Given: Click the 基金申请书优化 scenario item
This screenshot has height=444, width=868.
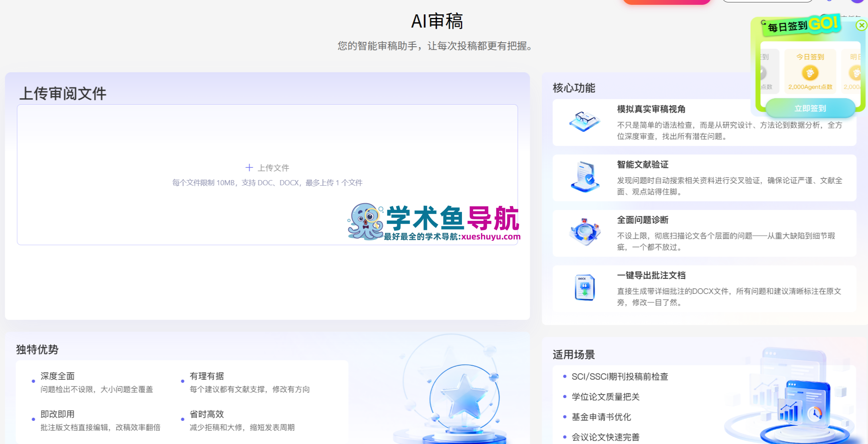Looking at the screenshot, I should pos(602,417).
